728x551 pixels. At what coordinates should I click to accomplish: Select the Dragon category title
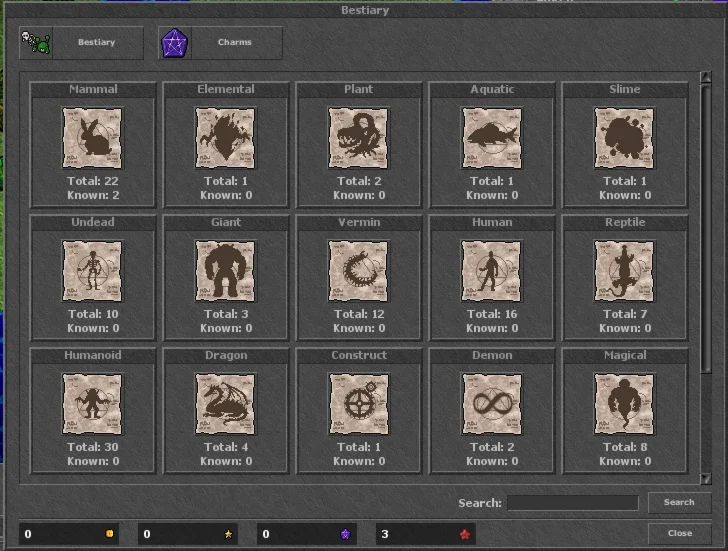(x=226, y=356)
